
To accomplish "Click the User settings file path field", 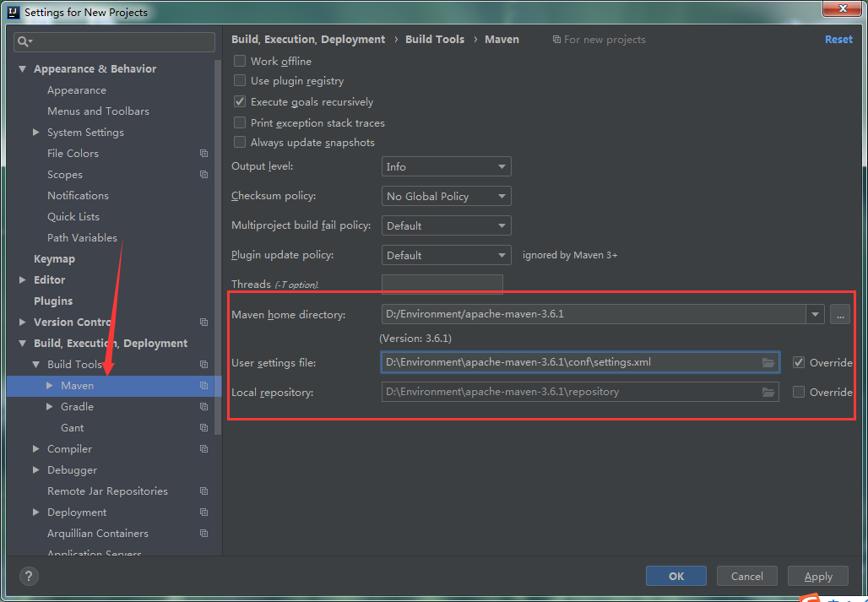I will pyautogui.click(x=580, y=362).
